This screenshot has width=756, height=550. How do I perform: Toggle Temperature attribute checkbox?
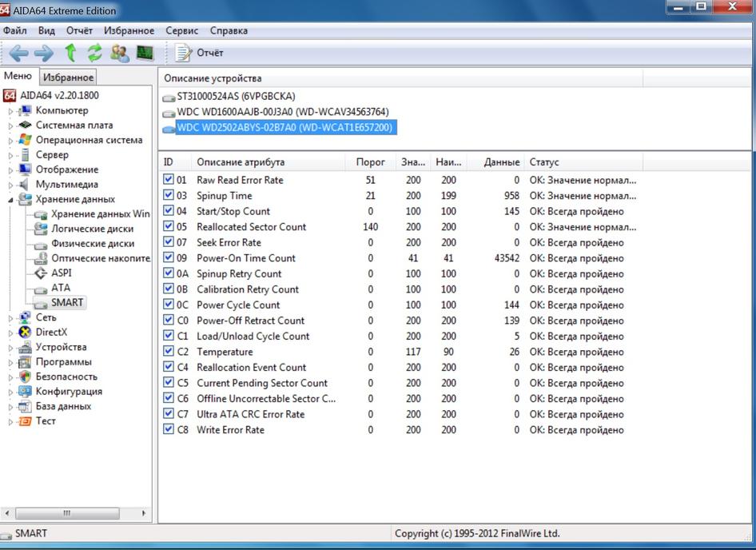click(x=169, y=351)
